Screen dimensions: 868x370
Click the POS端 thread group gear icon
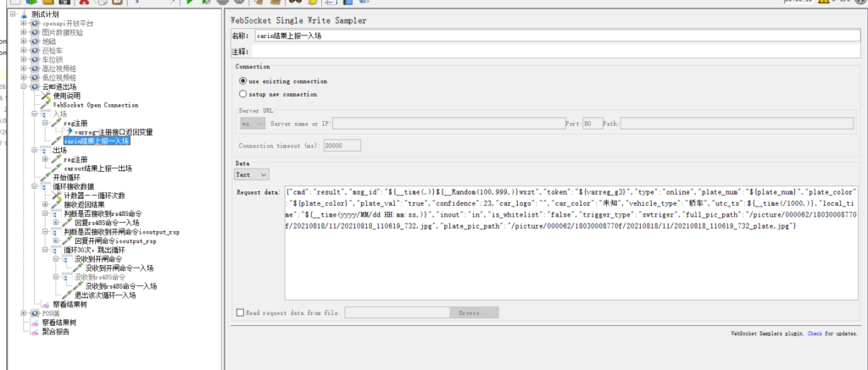click(x=36, y=313)
